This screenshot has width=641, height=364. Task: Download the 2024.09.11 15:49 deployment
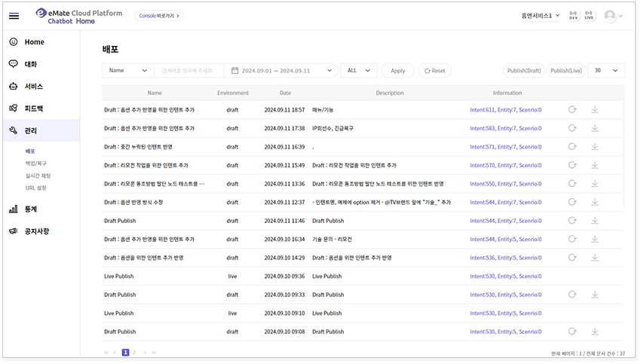595,165
